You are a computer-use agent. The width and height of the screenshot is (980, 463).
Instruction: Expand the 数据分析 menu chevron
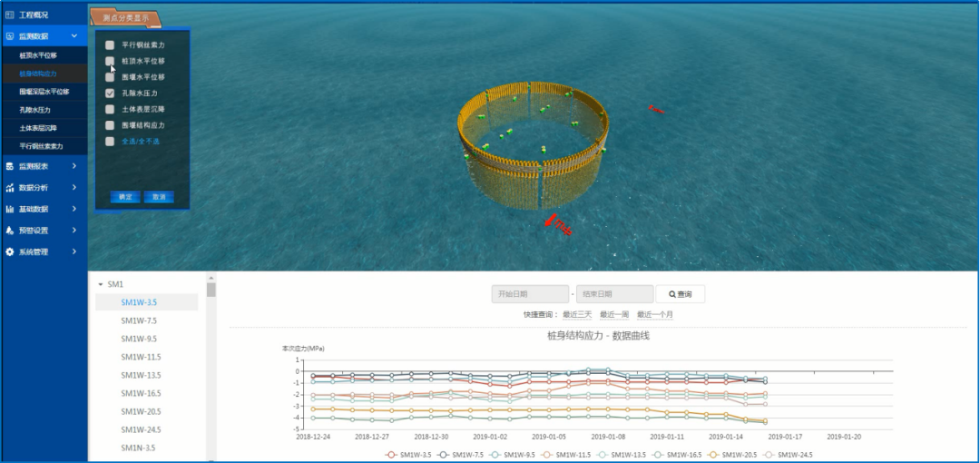click(74, 188)
